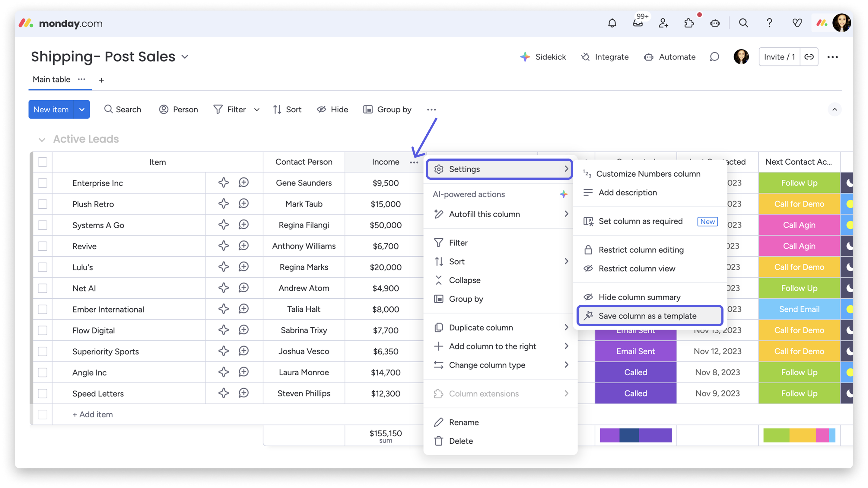The height and width of the screenshot is (488, 868).
Task: Expand the New item dropdown arrow
Action: coord(82,110)
